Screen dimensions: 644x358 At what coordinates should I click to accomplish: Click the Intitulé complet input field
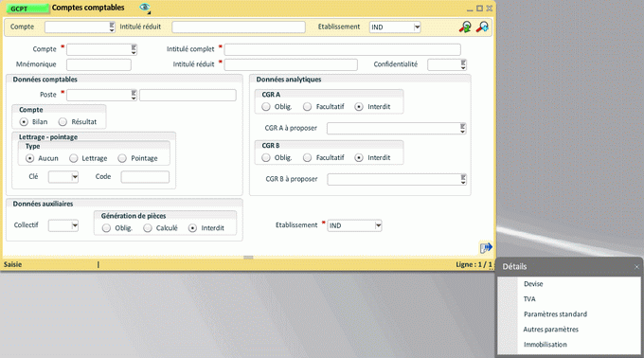[x=343, y=49]
